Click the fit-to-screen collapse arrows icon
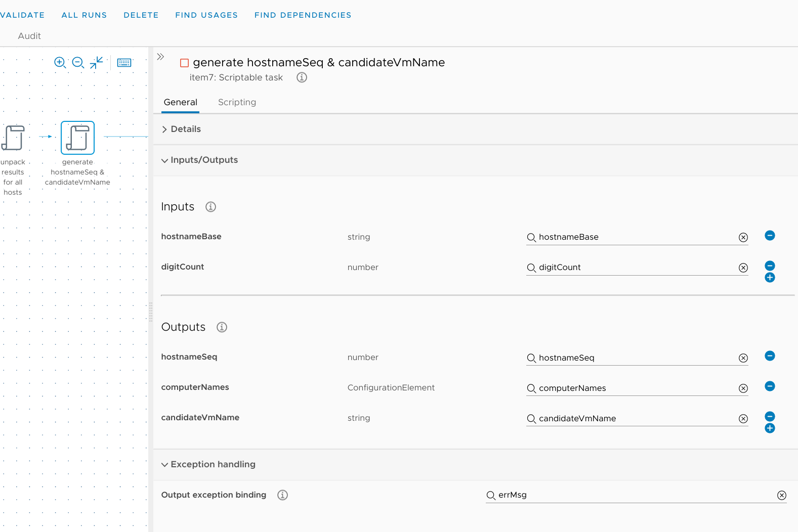The height and width of the screenshot is (532, 798). [96, 63]
